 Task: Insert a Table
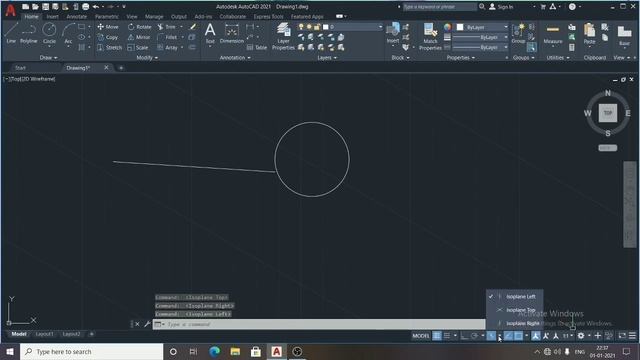pos(257,47)
